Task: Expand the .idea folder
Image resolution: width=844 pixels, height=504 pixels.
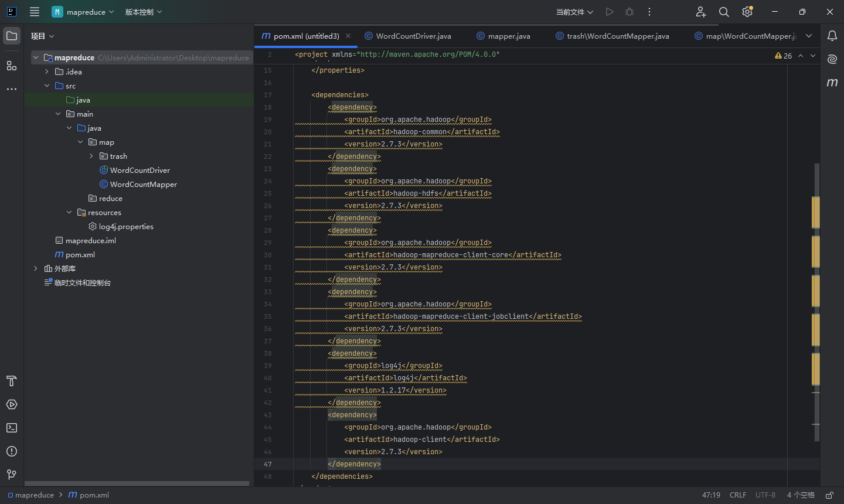Action: click(47, 71)
